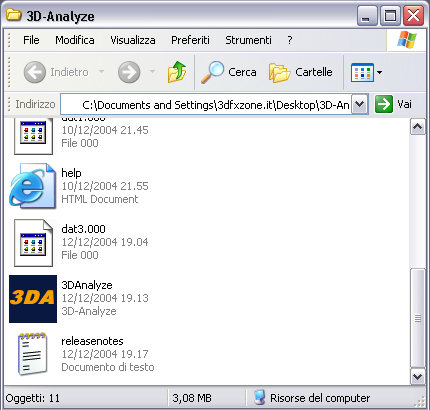Click the Cartelle toolbar label
The width and height of the screenshot is (430, 410).
click(314, 72)
